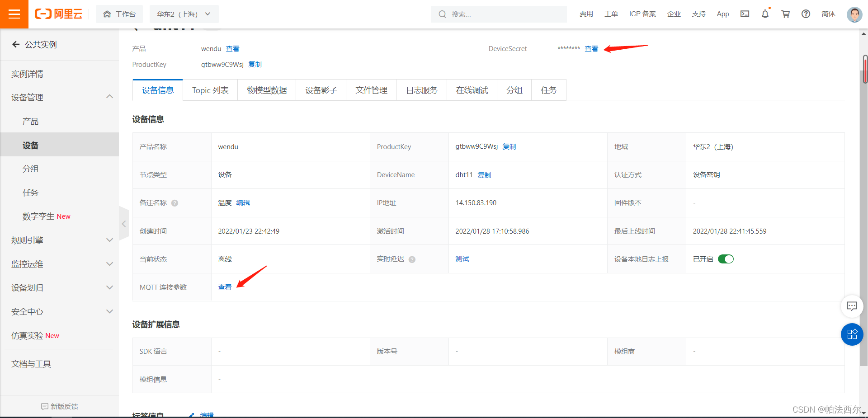Image resolution: width=868 pixels, height=418 pixels.
Task: Switch to the 在线调试 tab
Action: 472,90
